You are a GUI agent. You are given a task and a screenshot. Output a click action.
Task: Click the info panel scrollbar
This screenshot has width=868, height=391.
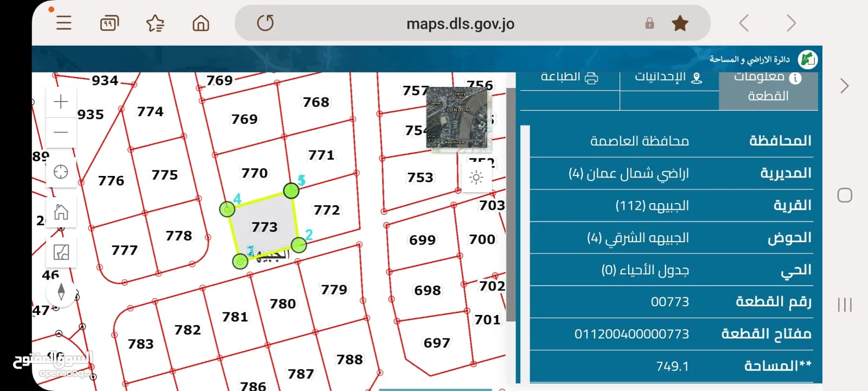pyautogui.click(x=525, y=254)
